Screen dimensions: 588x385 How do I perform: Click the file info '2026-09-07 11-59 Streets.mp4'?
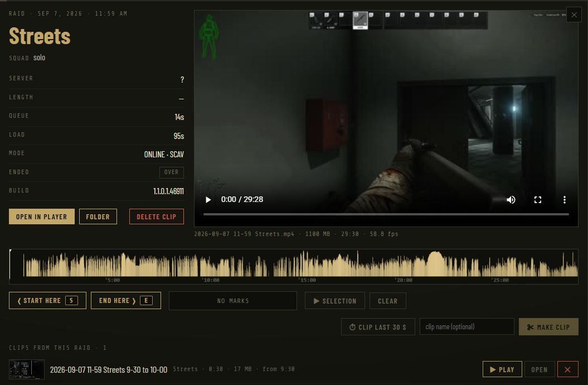point(244,234)
